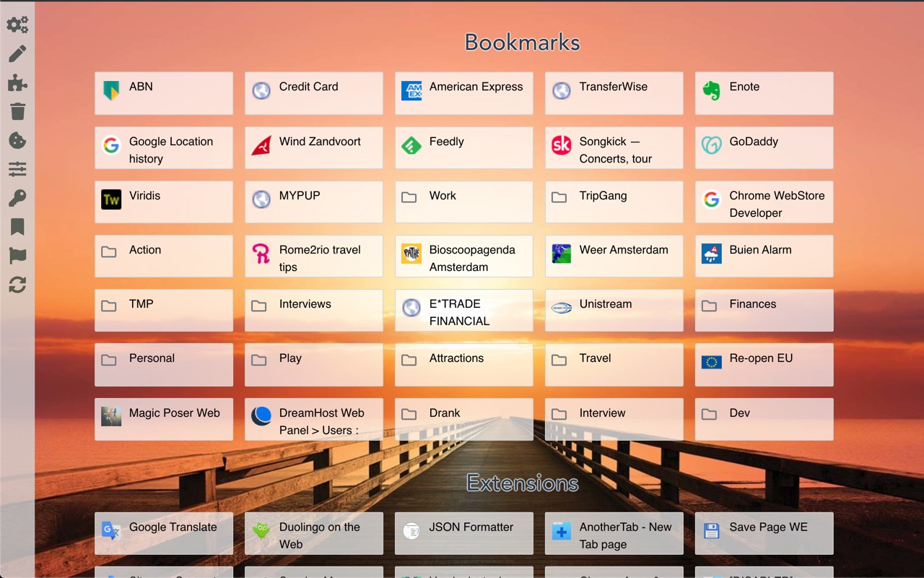Expand the Personal bookmark folder

point(164,364)
